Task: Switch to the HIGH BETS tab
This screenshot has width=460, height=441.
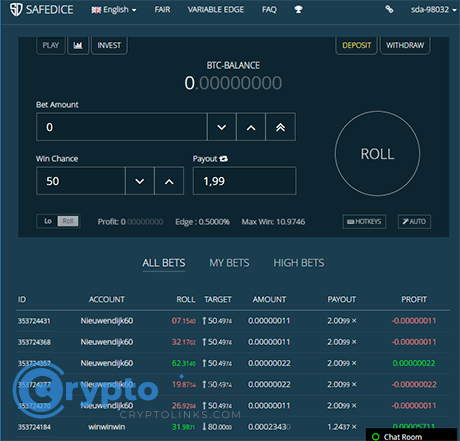Action: click(299, 263)
